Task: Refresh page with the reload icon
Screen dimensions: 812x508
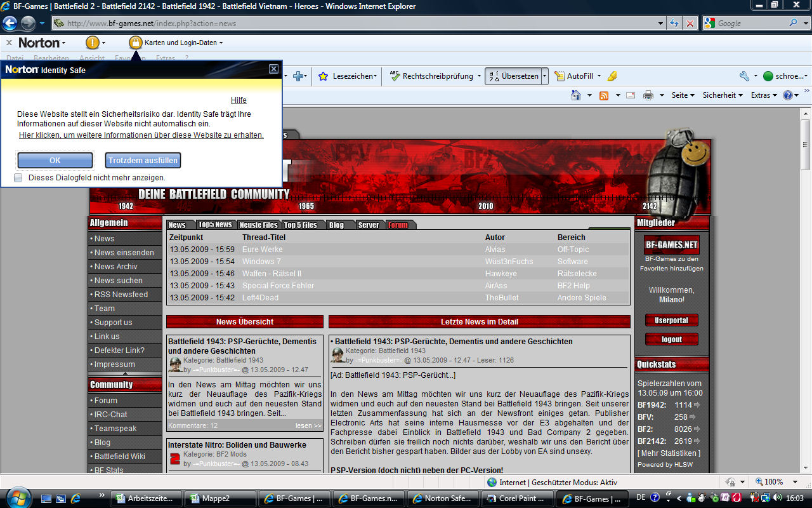Action: click(674, 23)
